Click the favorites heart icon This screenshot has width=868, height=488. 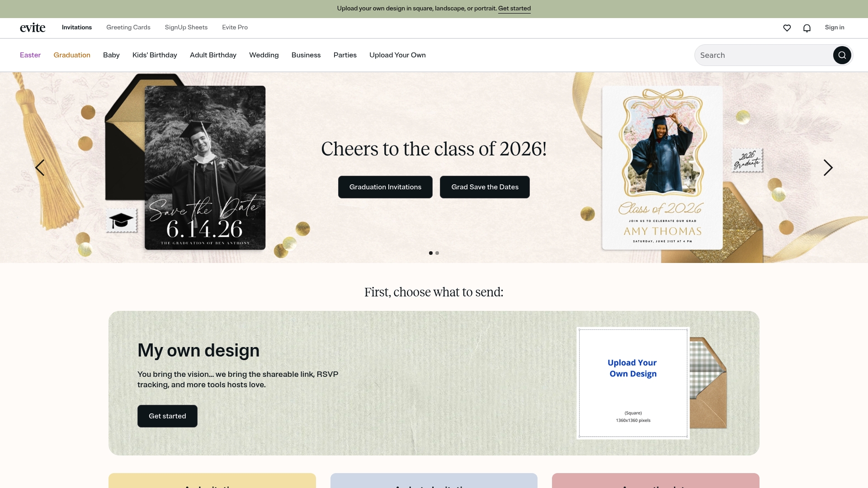[787, 28]
